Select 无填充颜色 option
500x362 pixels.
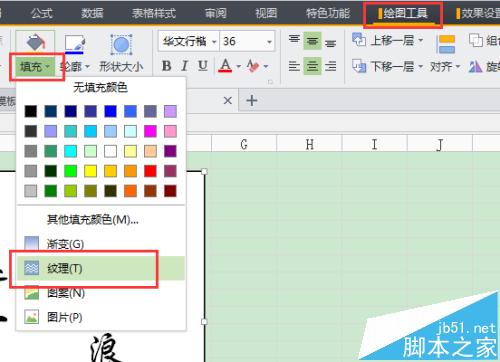(x=100, y=88)
